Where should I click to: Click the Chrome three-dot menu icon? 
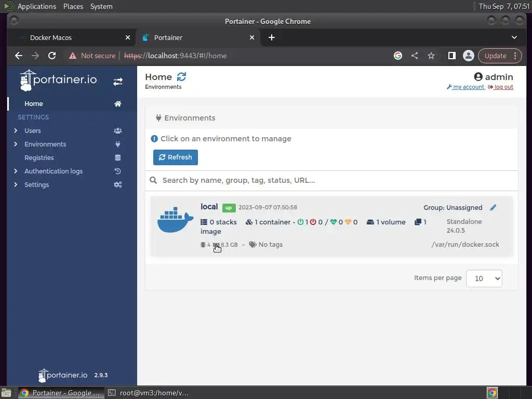[515, 56]
